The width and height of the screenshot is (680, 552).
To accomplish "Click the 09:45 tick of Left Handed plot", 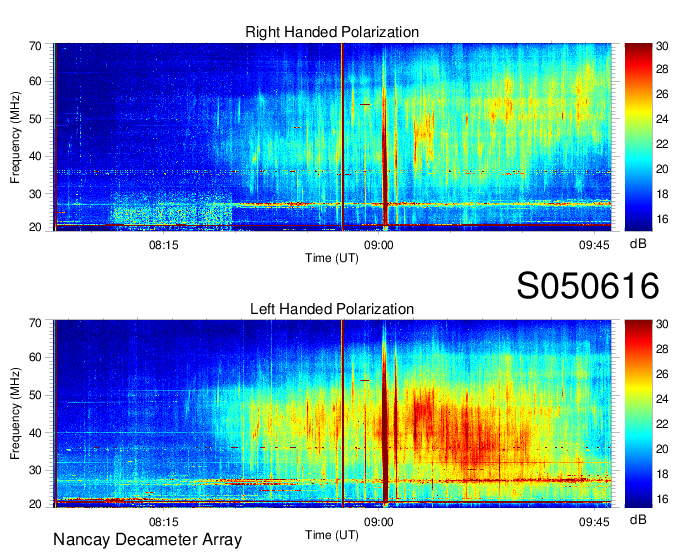I will coord(594,522).
